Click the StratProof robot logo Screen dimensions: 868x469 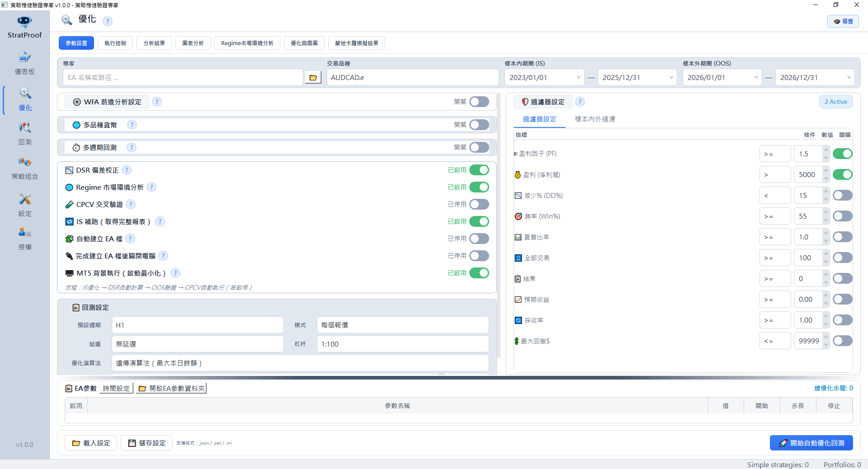tap(24, 21)
